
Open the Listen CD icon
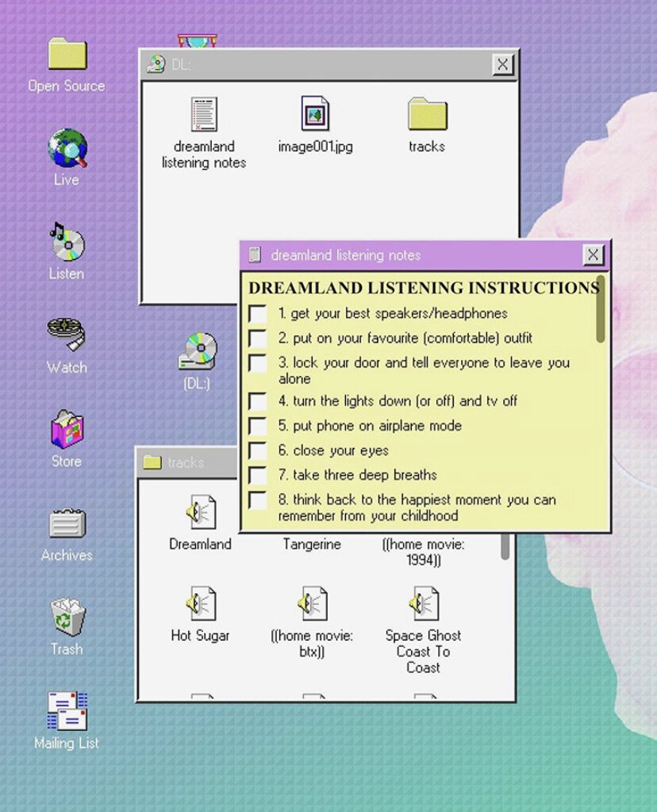pos(67,241)
